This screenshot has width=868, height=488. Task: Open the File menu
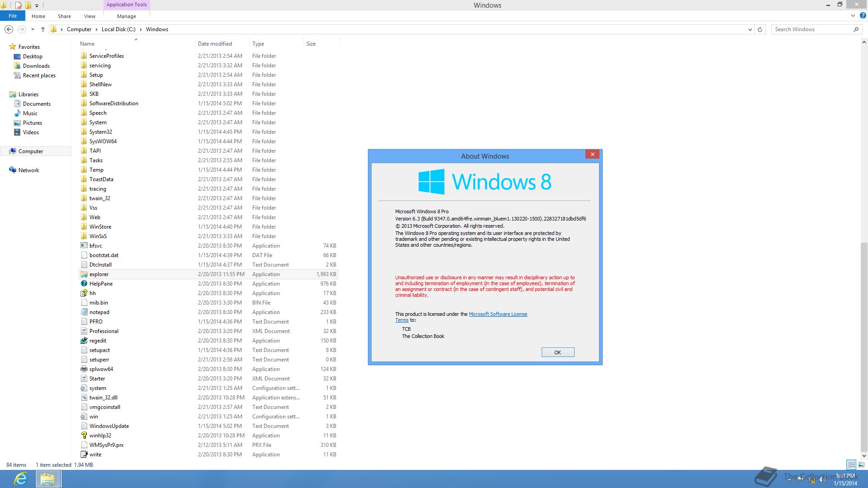tap(13, 16)
